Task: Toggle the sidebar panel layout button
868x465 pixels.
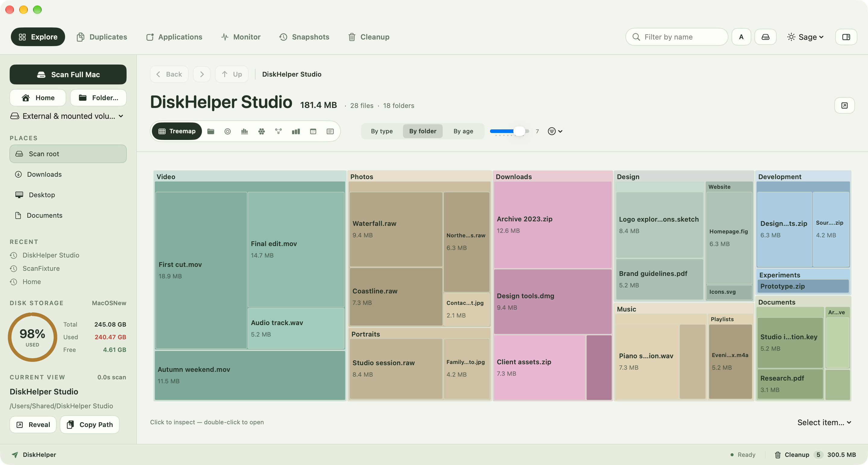Action: [x=846, y=37]
